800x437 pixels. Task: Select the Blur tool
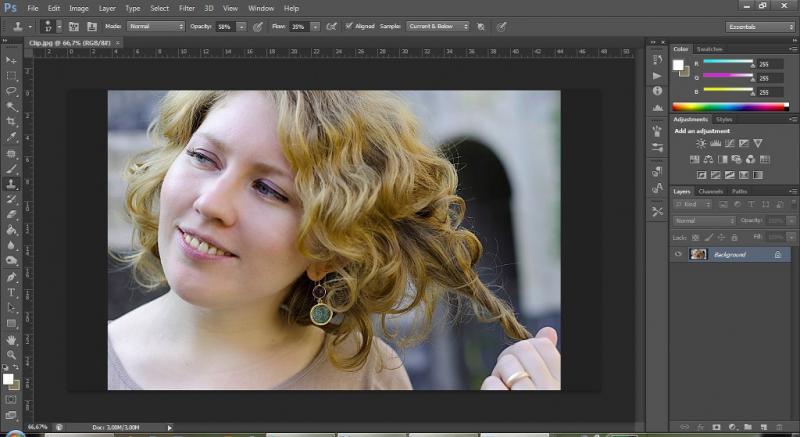pos(11,245)
